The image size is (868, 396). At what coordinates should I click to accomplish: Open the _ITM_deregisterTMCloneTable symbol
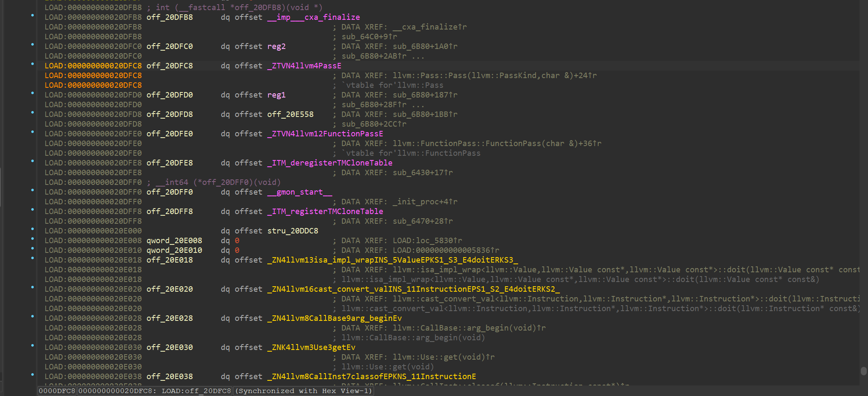pos(330,163)
